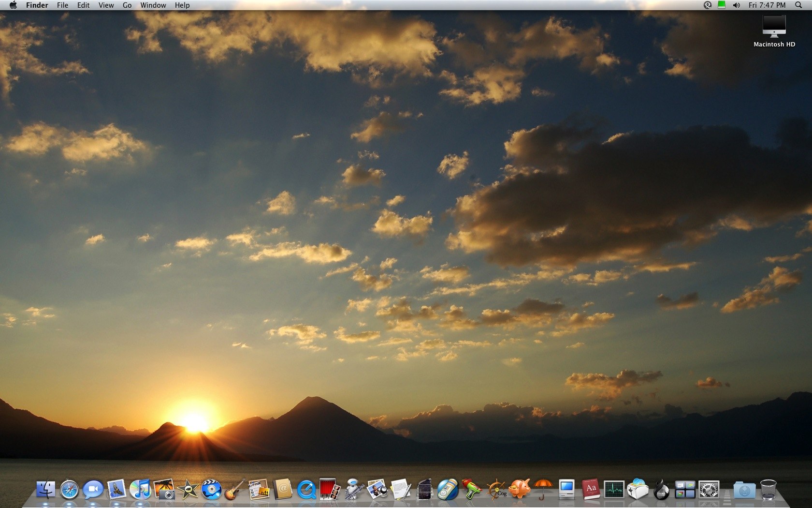812x508 pixels.
Task: Open the File menu
Action: pos(62,5)
